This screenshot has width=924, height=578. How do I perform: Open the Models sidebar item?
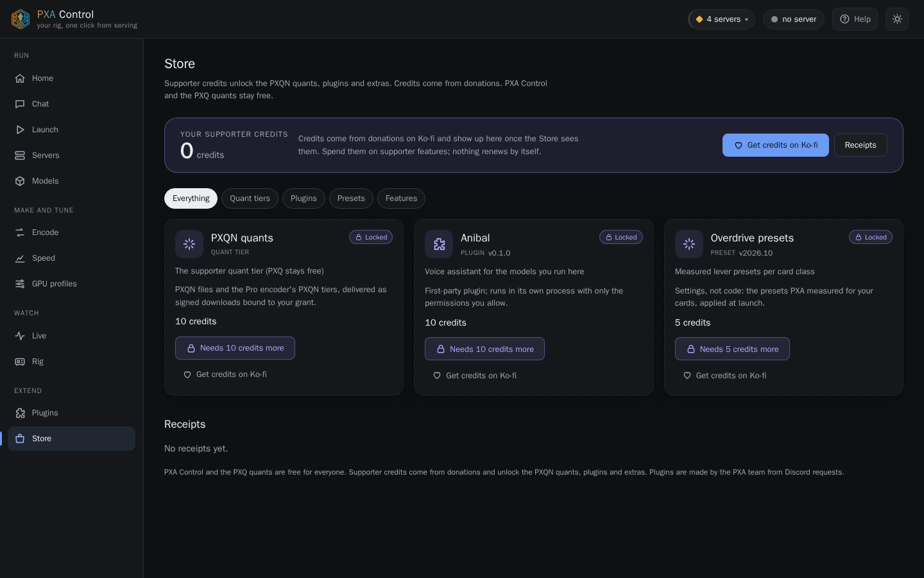[71, 181]
